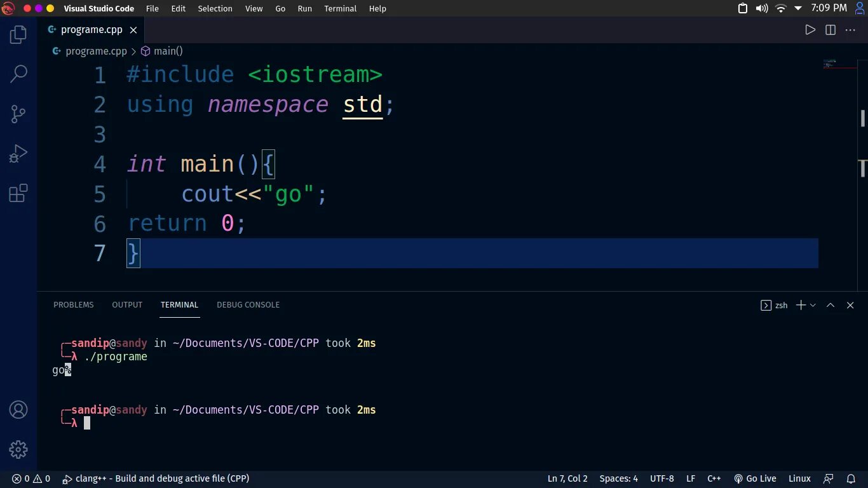Screen dimensions: 868x488
Task: Switch to the Debug Console tab
Action: [x=248, y=305]
